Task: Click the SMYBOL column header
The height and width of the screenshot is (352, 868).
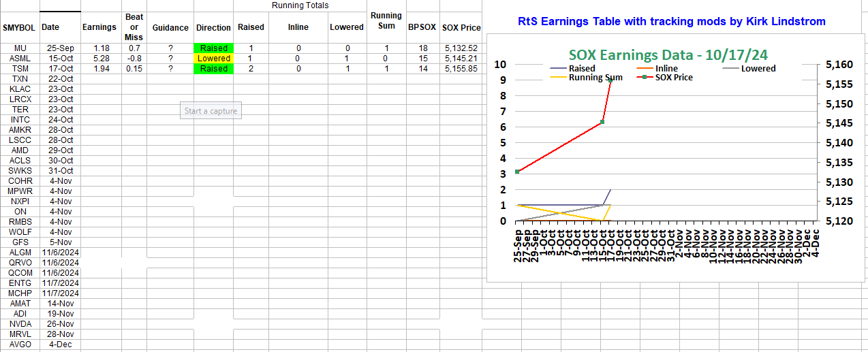Action: (19, 28)
